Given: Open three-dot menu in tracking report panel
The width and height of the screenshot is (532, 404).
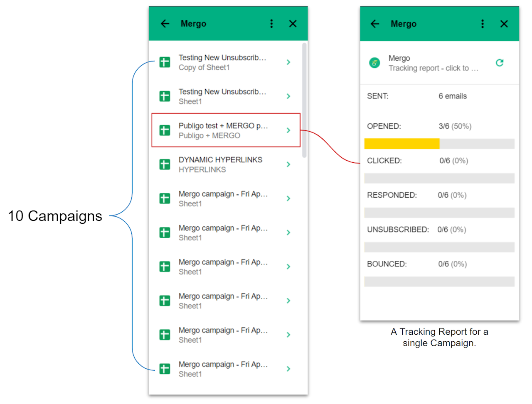Looking at the screenshot, I should (x=483, y=24).
